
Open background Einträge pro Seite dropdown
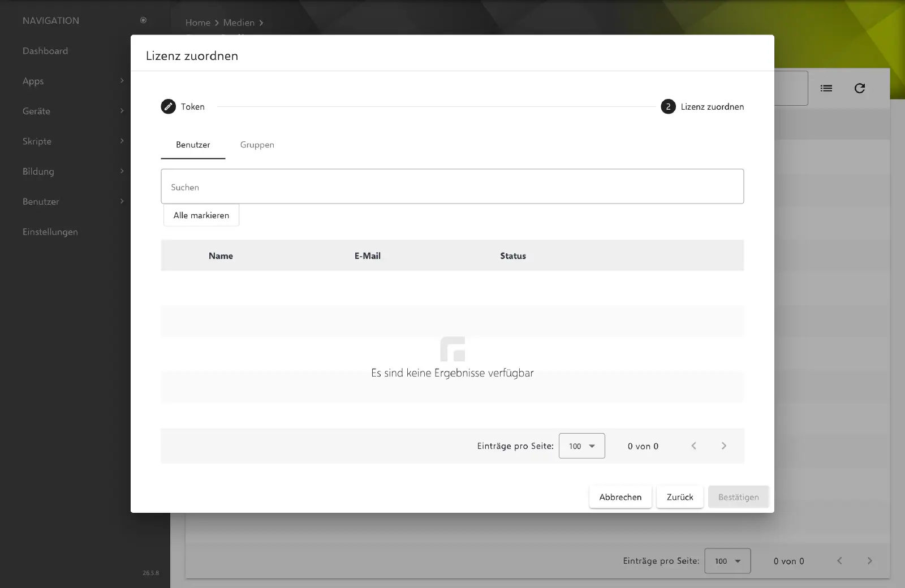pos(727,561)
